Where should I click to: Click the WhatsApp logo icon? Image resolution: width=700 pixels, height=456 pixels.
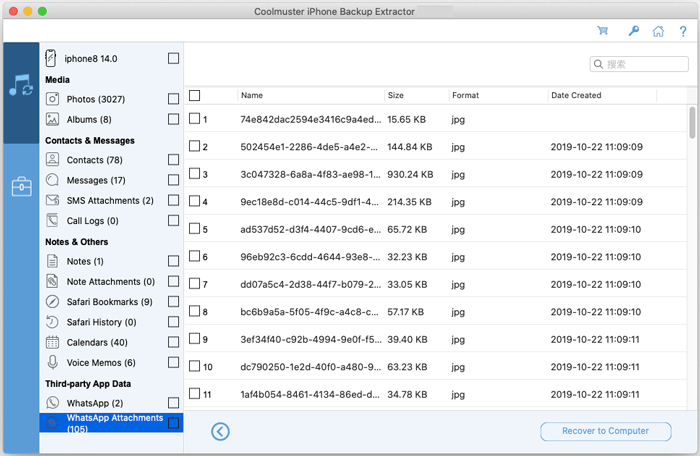click(x=52, y=403)
